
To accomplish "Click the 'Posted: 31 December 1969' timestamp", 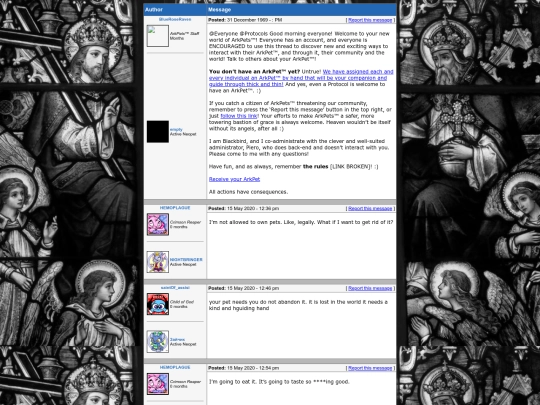I will 245,20.
